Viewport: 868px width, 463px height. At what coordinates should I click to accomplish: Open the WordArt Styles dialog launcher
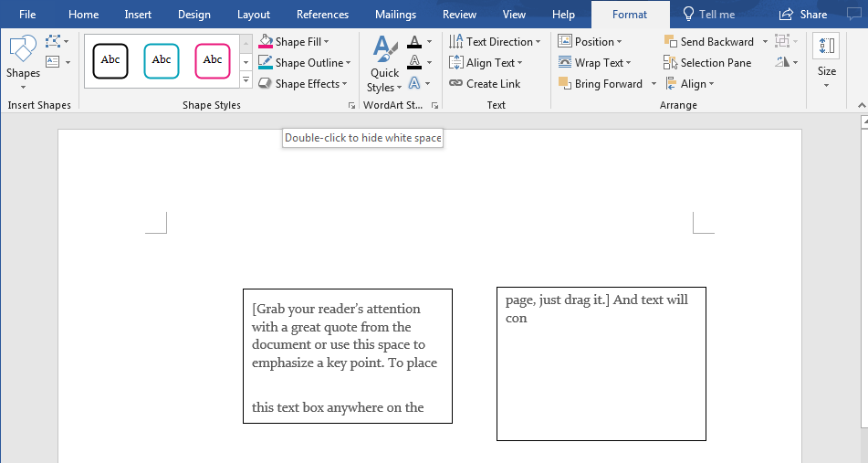point(435,105)
